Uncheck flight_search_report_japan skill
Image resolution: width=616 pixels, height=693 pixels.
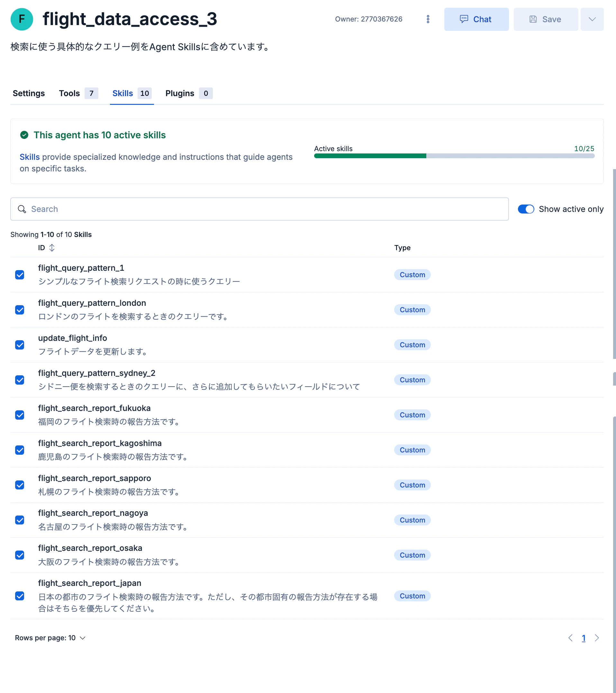click(x=20, y=596)
